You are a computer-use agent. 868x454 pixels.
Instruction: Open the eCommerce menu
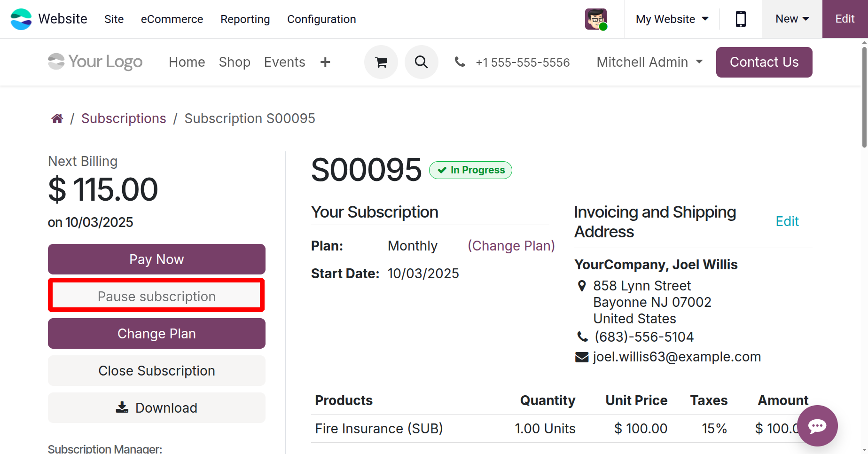pos(172,19)
